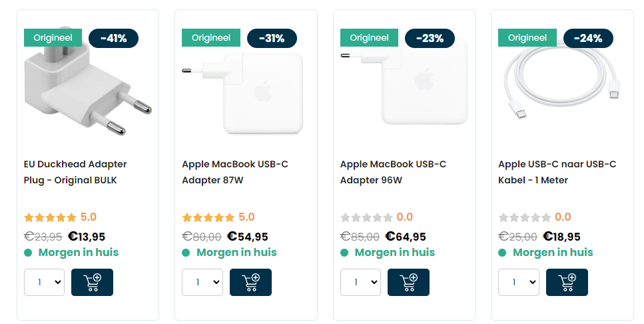Image resolution: width=644 pixels, height=324 pixels.
Task: Open quantity dropdown for EU Duckhead Adapter
Action: [45, 282]
